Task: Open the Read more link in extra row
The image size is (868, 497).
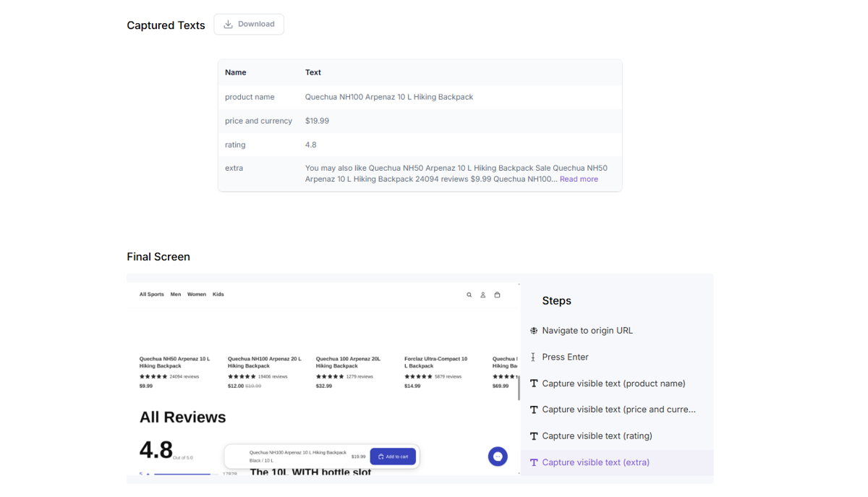Action: point(579,179)
